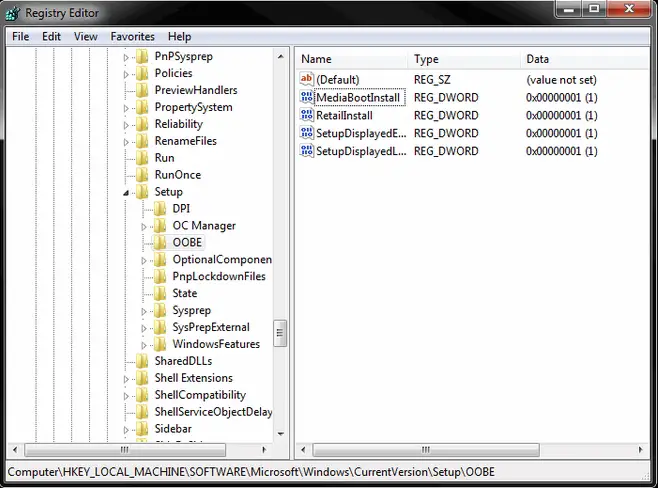This screenshot has width=658, height=488.
Task: Select the ShellServiceObjectDelay key name
Action: click(x=213, y=412)
